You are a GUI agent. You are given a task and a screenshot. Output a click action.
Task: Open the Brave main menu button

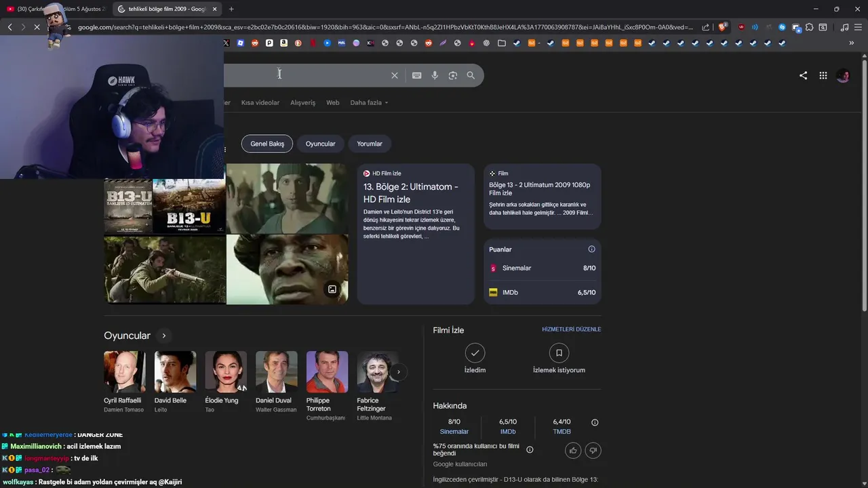click(x=859, y=27)
